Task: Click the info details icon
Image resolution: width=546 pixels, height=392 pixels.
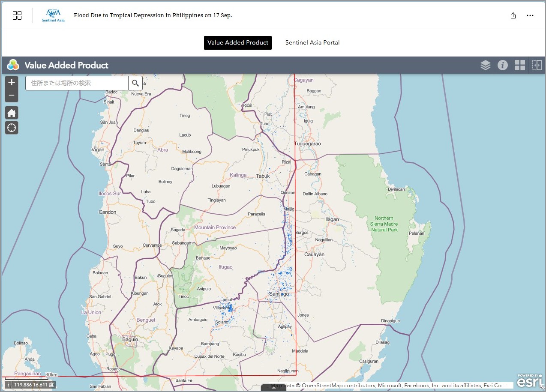Action: 502,65
